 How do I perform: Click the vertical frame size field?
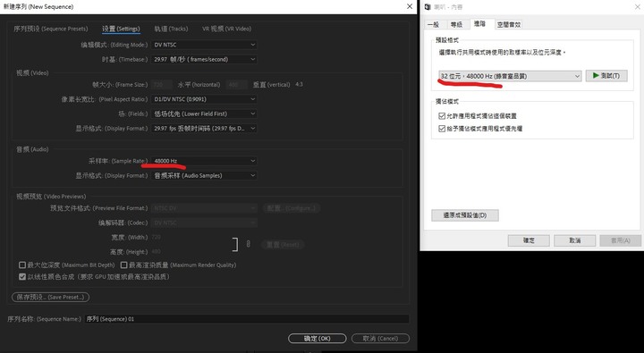tap(237, 85)
